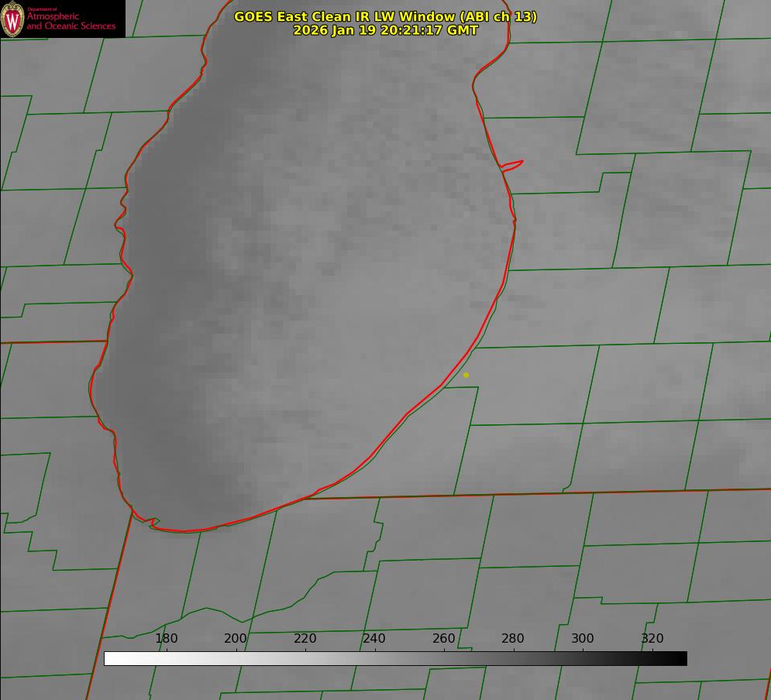Click the colorbar label '320'

click(x=652, y=638)
